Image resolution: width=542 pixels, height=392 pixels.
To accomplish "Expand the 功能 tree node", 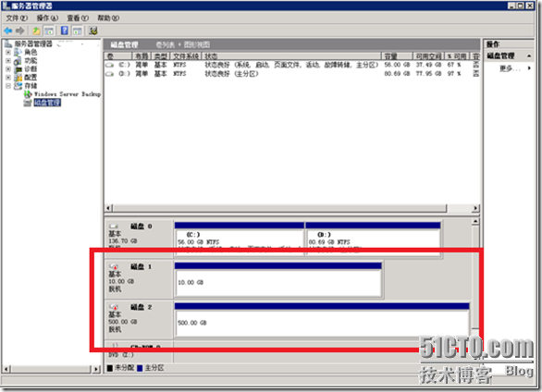I will (8, 60).
